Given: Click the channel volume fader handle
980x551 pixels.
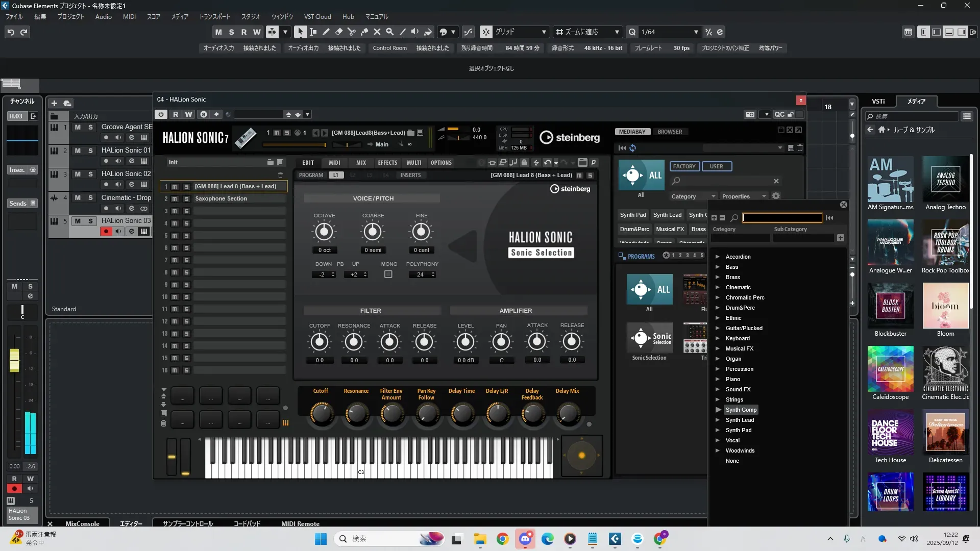Looking at the screenshot, I should (14, 360).
